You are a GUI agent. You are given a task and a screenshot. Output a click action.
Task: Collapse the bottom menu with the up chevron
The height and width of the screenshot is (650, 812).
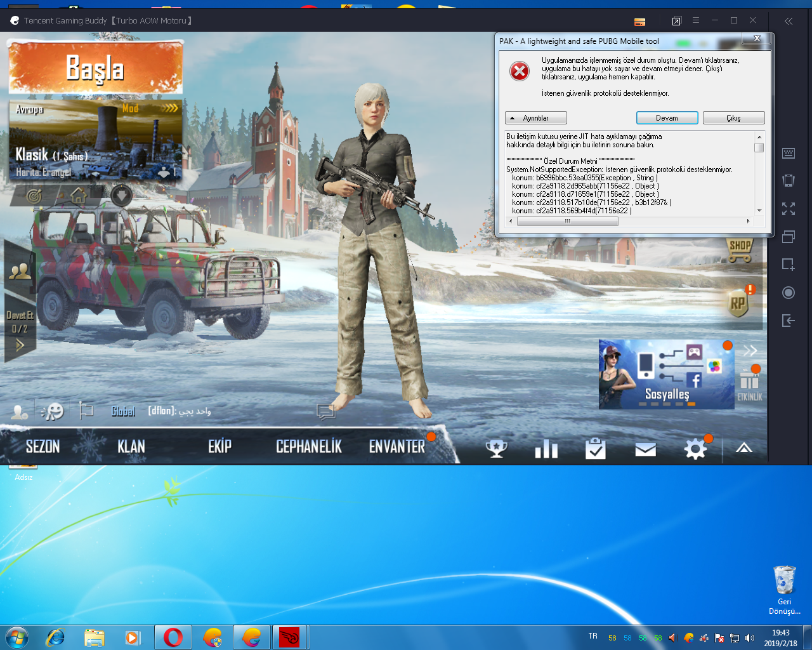coord(744,448)
